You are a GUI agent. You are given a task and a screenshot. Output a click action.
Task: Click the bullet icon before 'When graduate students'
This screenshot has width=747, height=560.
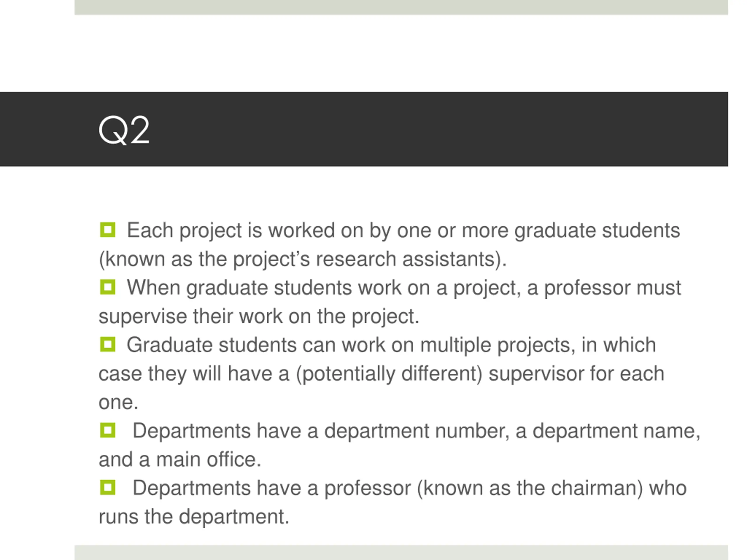tap(108, 287)
